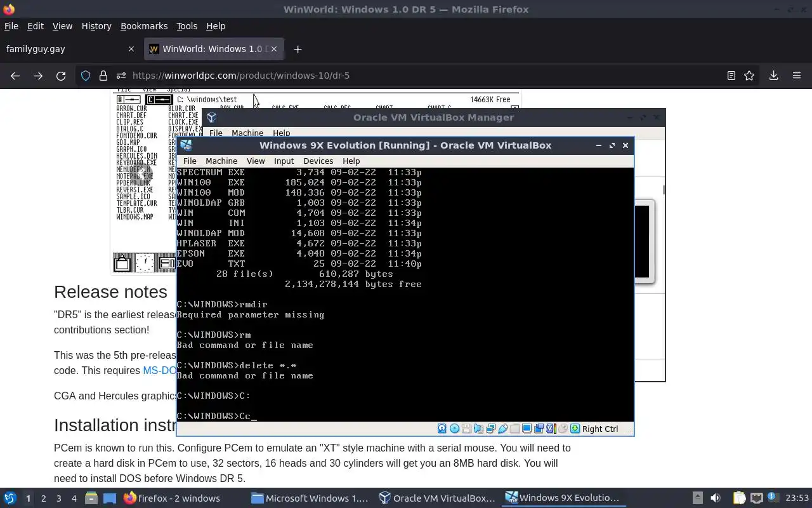Viewport: 812px width, 508px height.
Task: Click 'C:\WINDOWS>delete *.*' line in VM console
Action: (x=237, y=365)
